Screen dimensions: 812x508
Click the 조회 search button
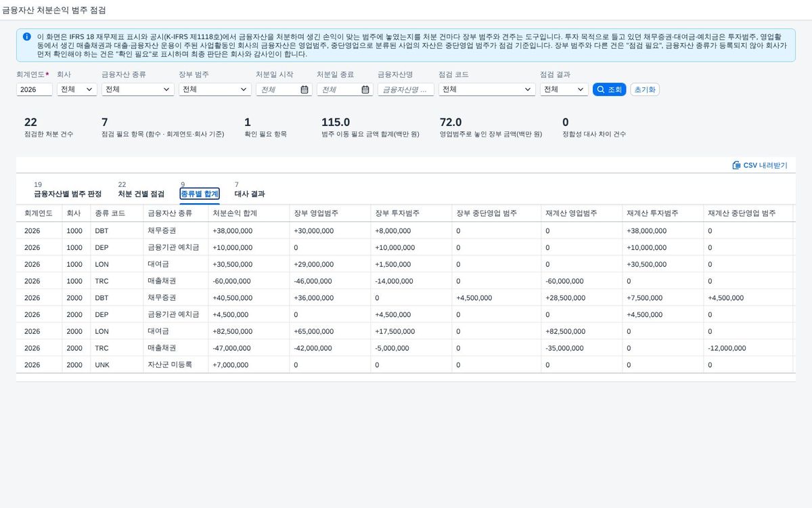coord(609,89)
